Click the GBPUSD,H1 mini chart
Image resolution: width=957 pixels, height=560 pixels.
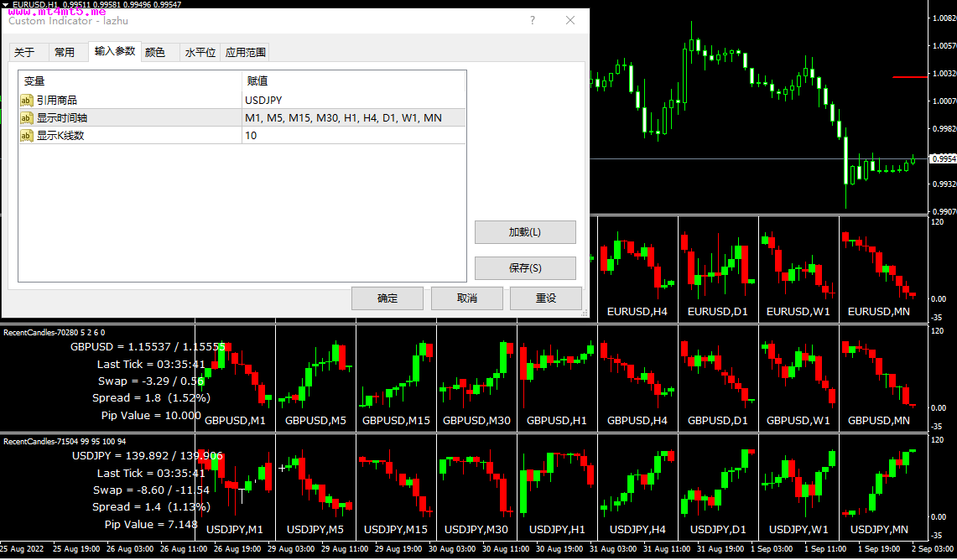click(x=557, y=378)
